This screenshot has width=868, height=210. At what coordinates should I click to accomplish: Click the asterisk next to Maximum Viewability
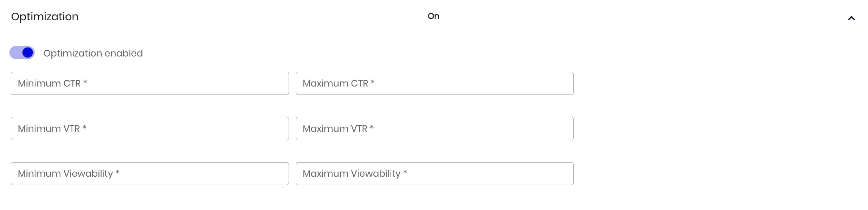[x=405, y=173]
